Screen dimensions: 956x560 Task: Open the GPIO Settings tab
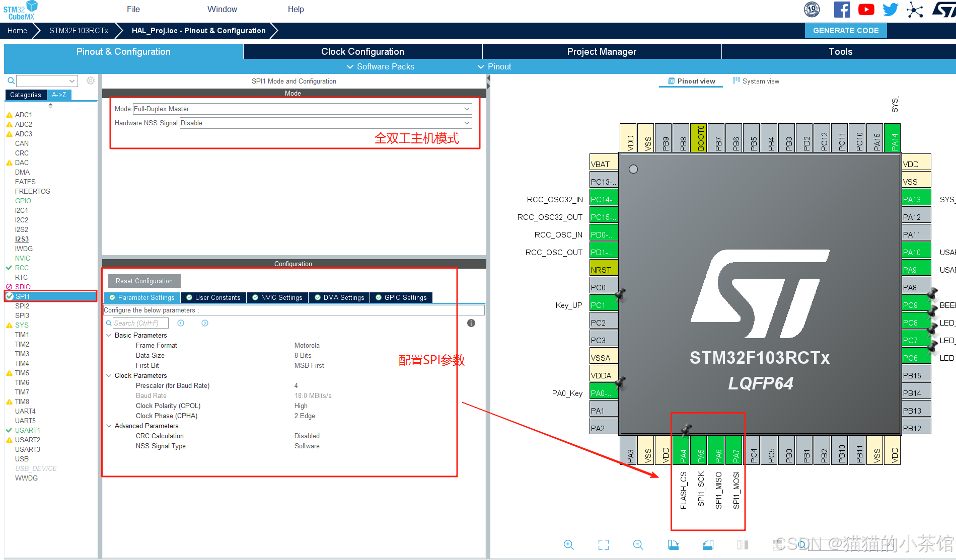401,297
